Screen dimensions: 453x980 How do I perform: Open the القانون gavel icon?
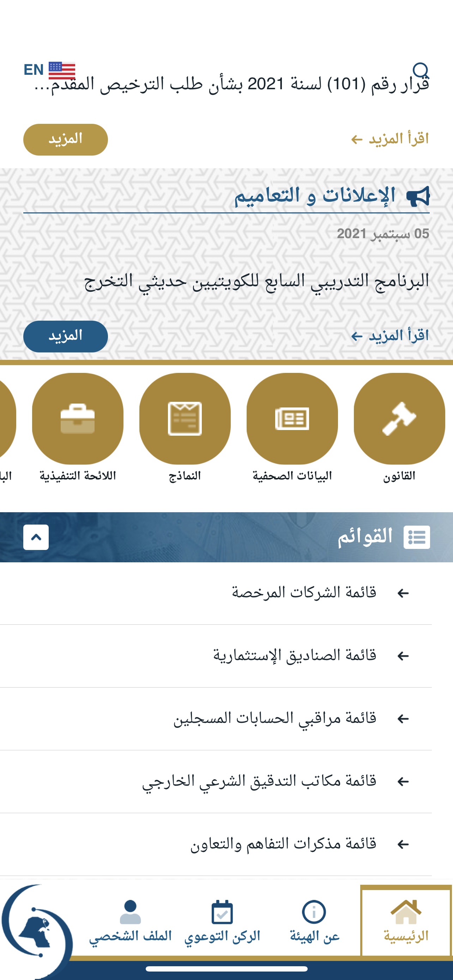pos(399,418)
